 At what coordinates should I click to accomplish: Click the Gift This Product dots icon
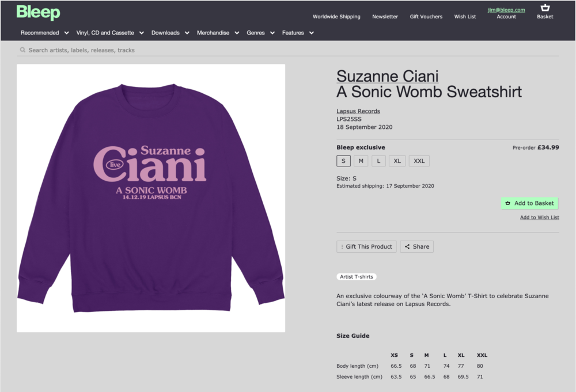pyautogui.click(x=342, y=246)
